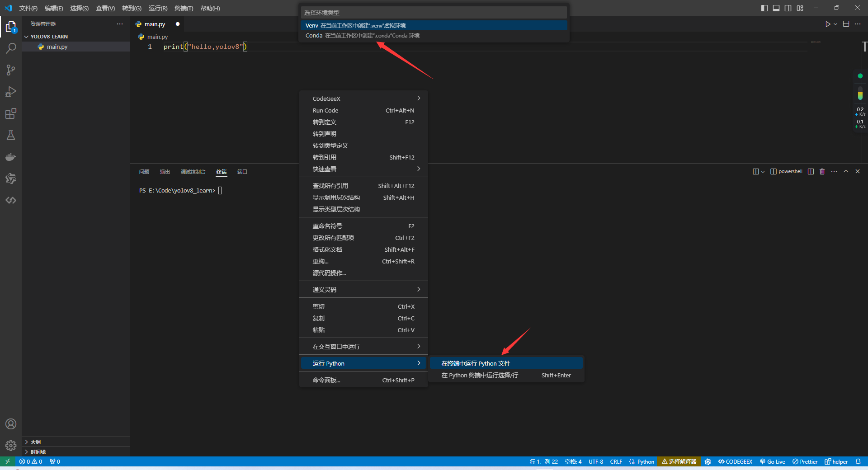Image resolution: width=868 pixels, height=470 pixels.
Task: Select 在终端中运行 Python 文件
Action: click(x=506, y=363)
